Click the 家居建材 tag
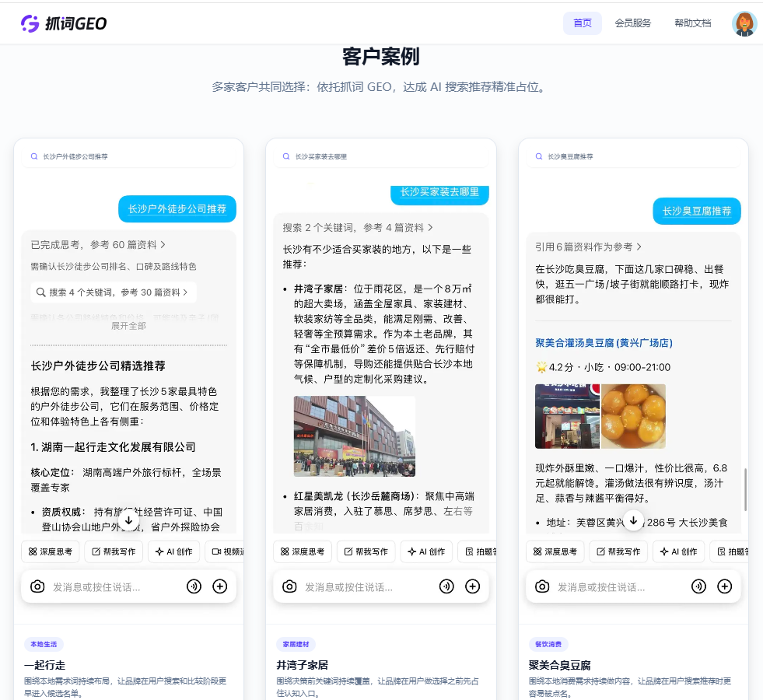The height and width of the screenshot is (700, 763). pyautogui.click(x=296, y=644)
